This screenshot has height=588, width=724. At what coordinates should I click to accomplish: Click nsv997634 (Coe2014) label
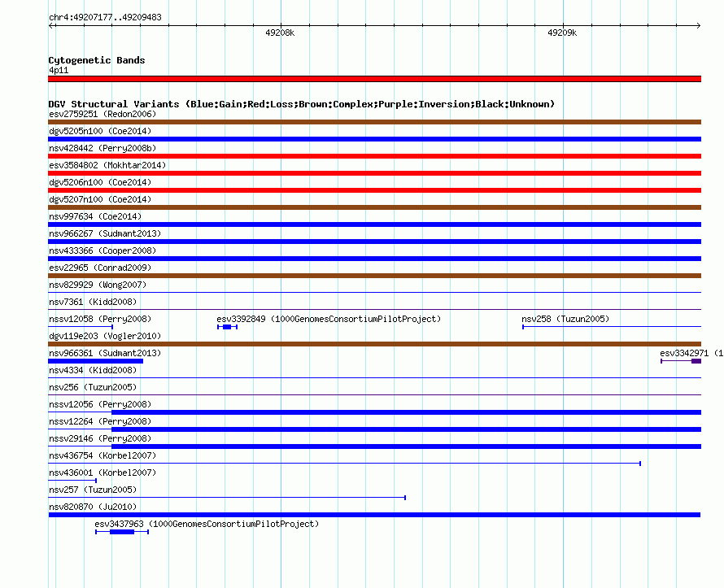(95, 216)
